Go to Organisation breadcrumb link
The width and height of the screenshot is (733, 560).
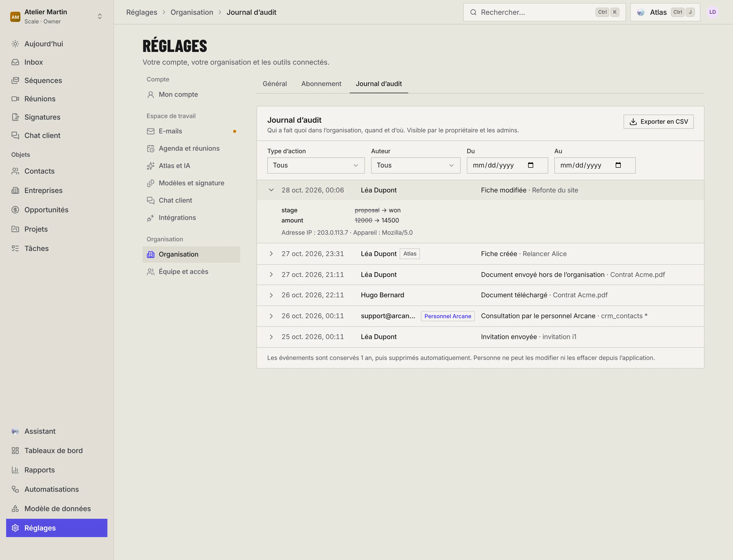point(192,12)
